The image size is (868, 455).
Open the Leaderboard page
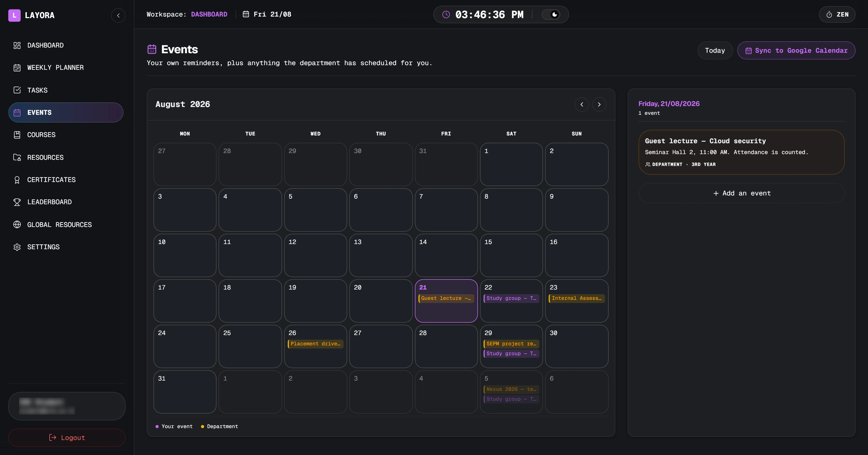pyautogui.click(x=66, y=202)
